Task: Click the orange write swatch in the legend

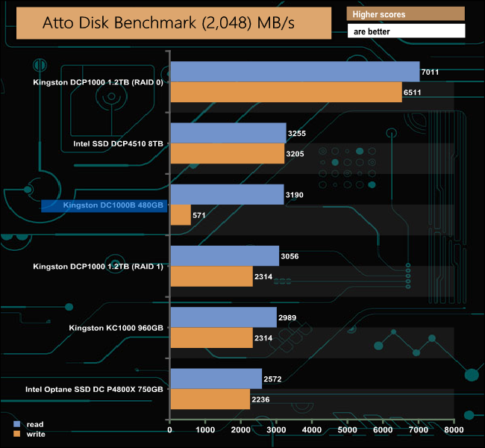Action: [x=17, y=434]
